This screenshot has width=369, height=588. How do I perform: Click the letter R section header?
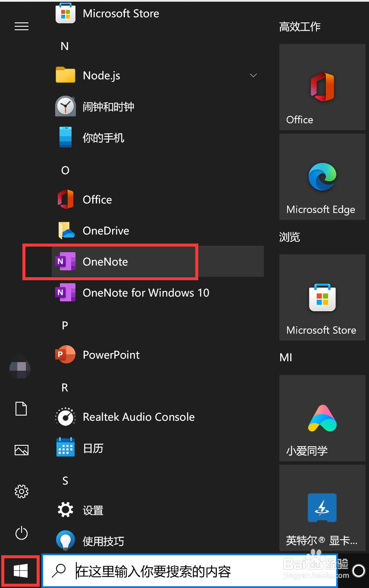point(65,388)
